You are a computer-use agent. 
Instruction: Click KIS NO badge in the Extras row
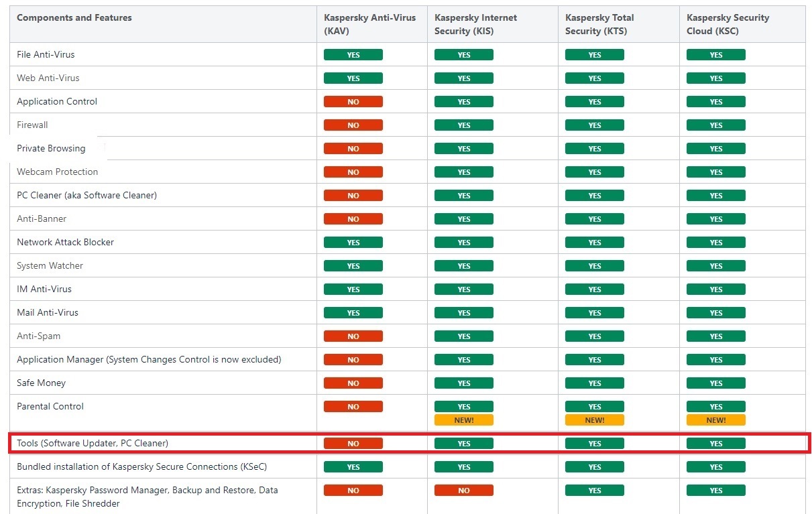(x=463, y=491)
